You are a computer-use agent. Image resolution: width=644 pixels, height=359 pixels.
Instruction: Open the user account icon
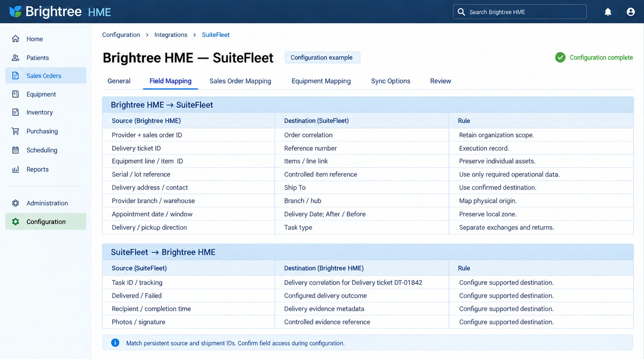tap(631, 12)
